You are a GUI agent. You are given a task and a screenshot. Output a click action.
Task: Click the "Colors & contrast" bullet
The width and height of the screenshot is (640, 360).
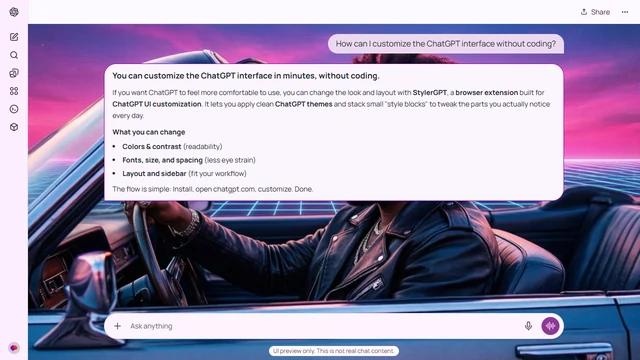(172, 146)
